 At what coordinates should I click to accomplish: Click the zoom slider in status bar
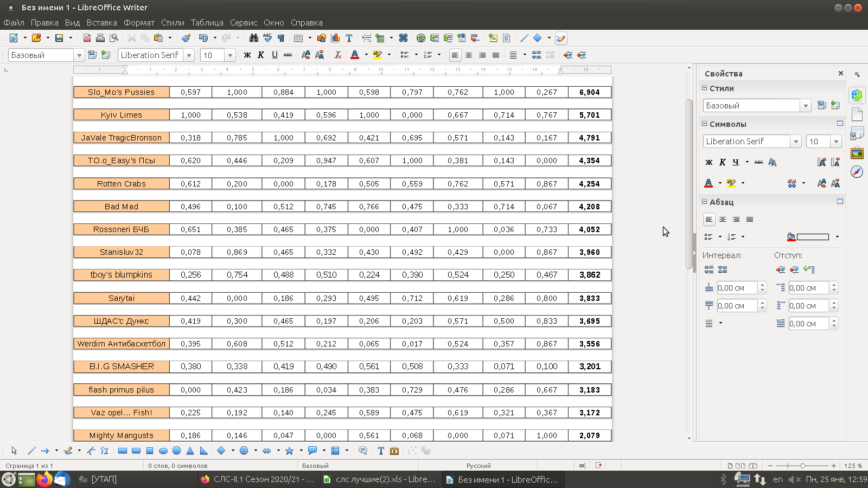click(802, 466)
